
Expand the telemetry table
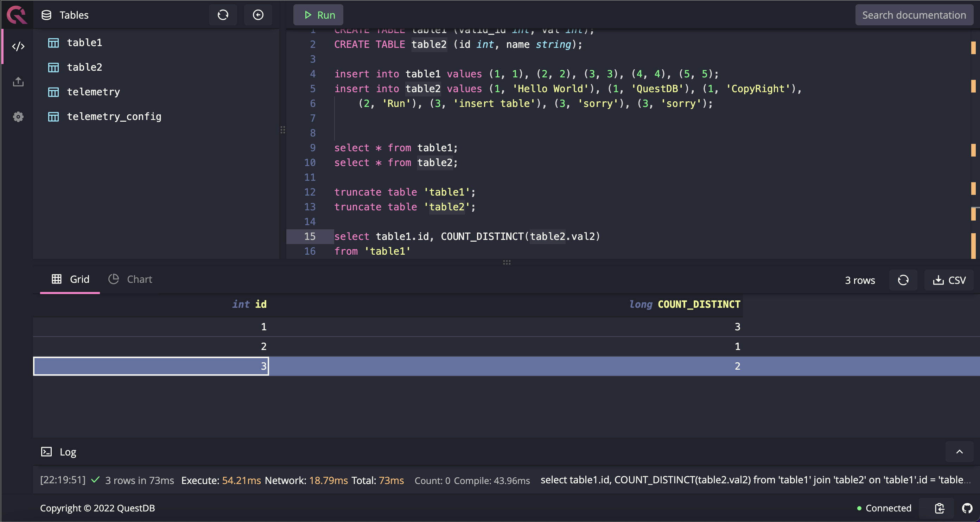coord(93,92)
